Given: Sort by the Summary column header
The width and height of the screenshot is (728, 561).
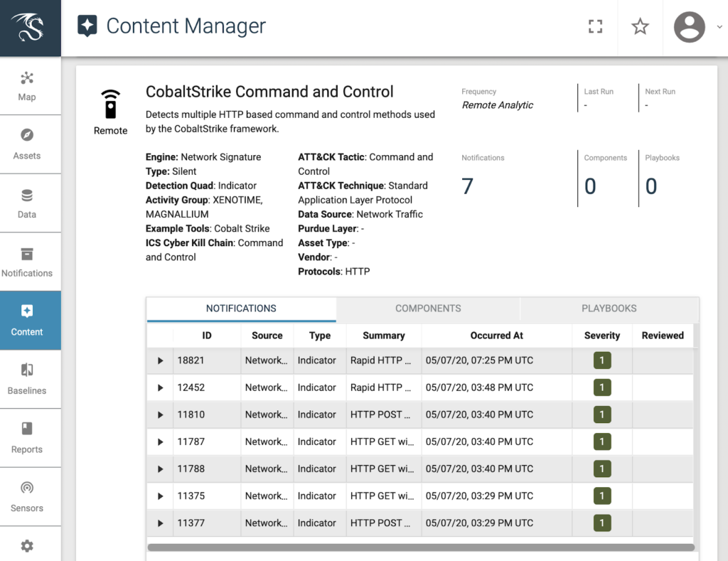Looking at the screenshot, I should coord(383,336).
